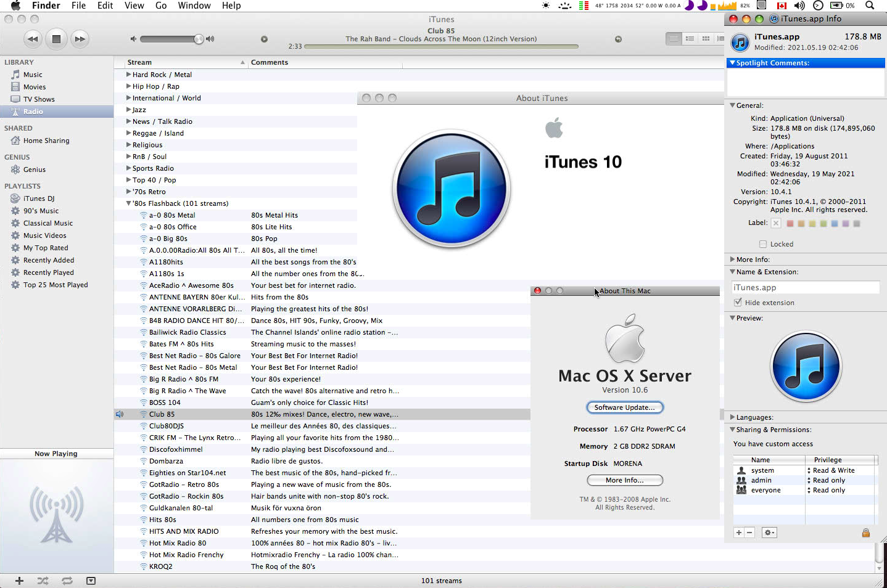
Task: Go back to the previous track
Action: [x=33, y=39]
